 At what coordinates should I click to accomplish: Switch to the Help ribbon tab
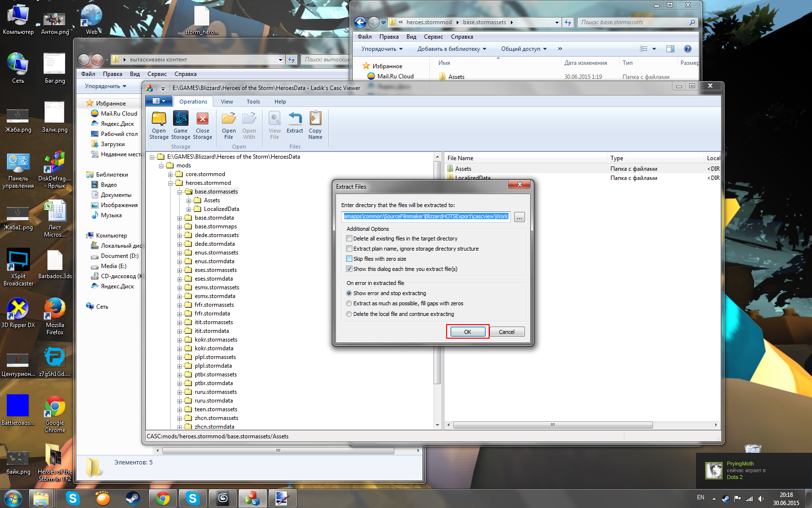[x=280, y=102]
